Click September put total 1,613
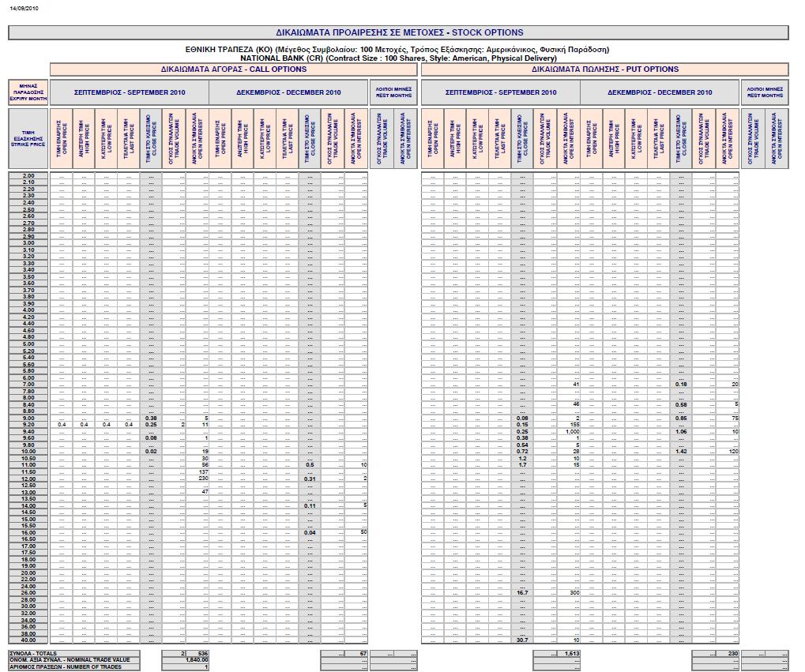 pyautogui.click(x=572, y=653)
